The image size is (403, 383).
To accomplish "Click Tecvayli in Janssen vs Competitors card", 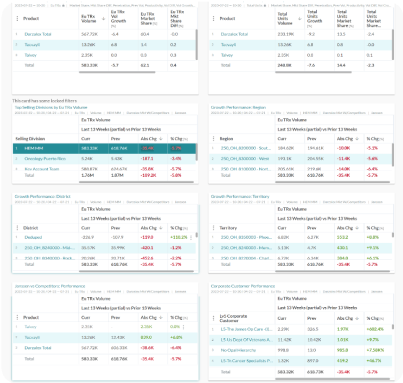I will pos(32,337).
